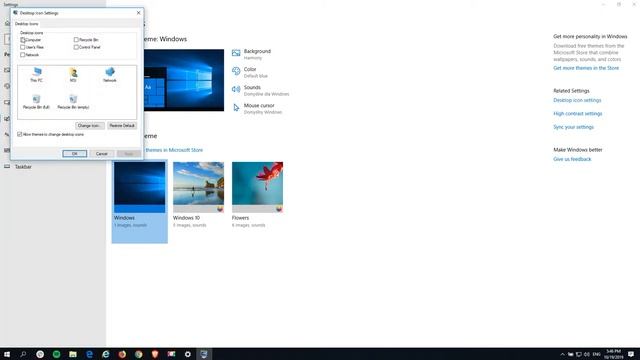
Task: Open the Sounds speaker setting in Themes
Action: [x=260, y=90]
